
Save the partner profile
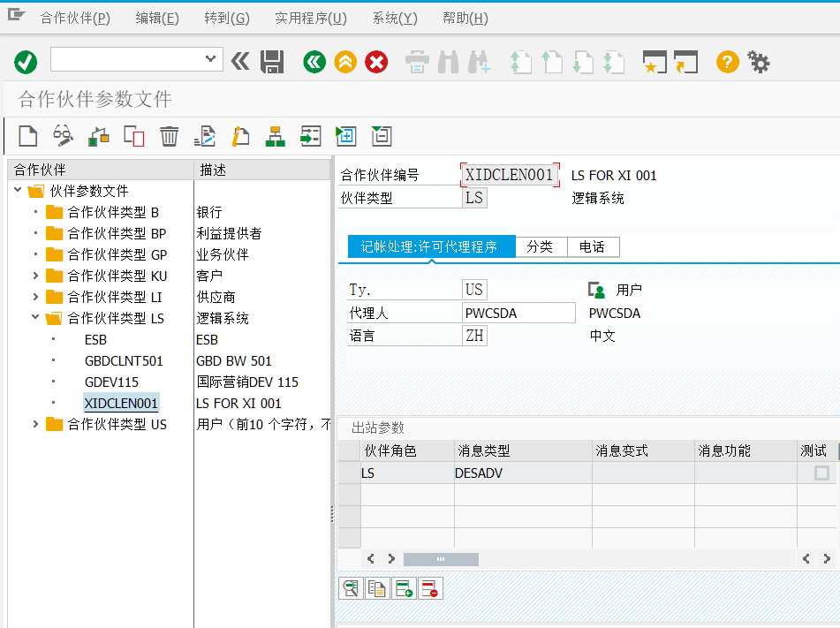click(272, 62)
